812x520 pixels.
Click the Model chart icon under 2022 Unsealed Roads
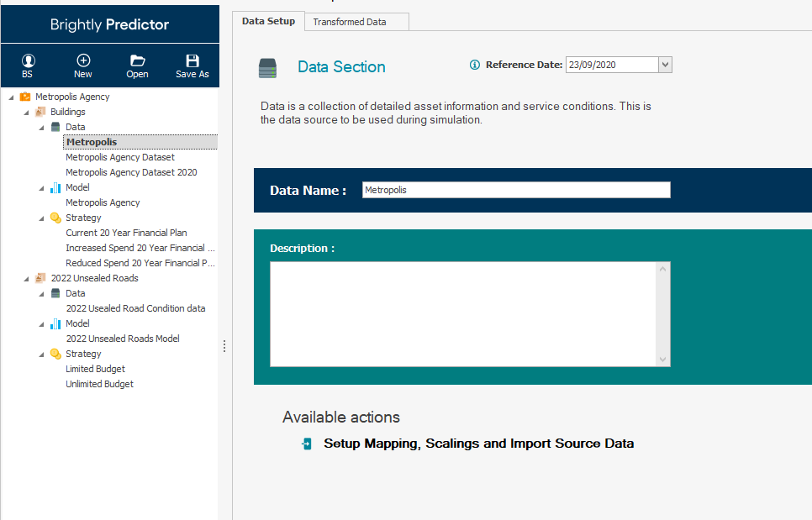pos(55,323)
